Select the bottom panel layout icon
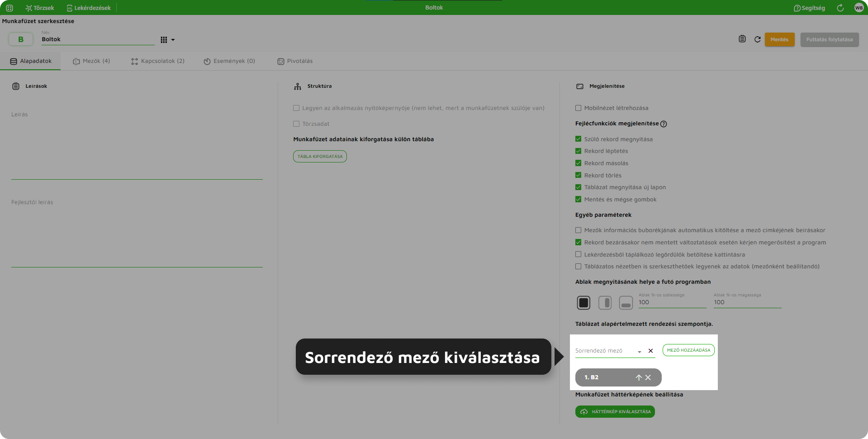The width and height of the screenshot is (868, 439). click(x=626, y=303)
